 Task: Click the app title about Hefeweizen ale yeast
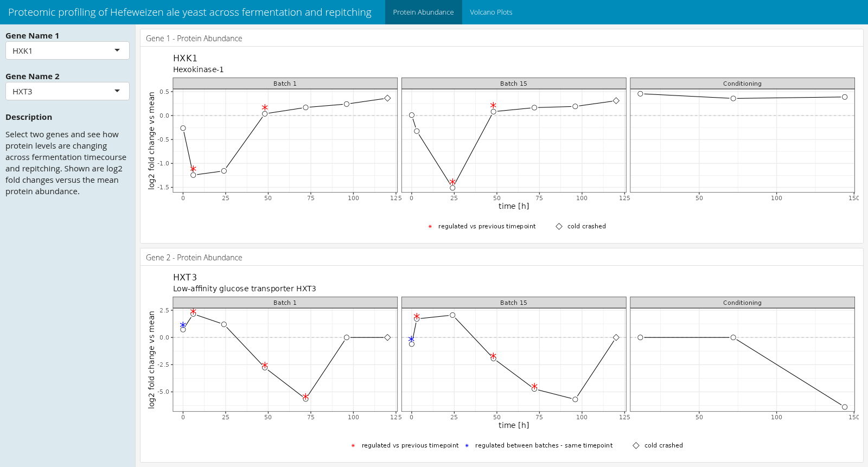(x=190, y=12)
